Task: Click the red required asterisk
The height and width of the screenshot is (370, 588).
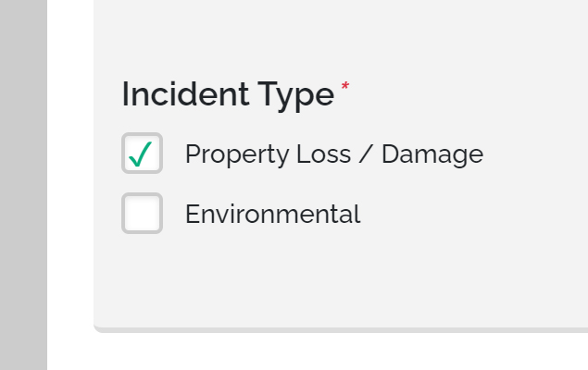Action: (345, 87)
